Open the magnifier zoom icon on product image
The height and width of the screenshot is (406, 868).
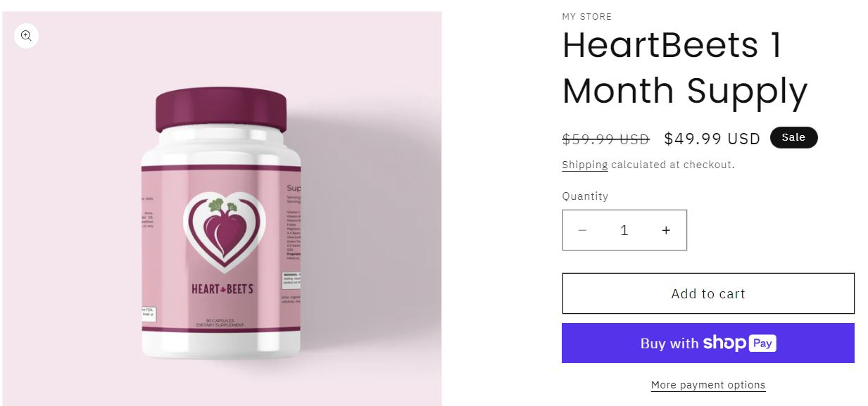tap(26, 36)
